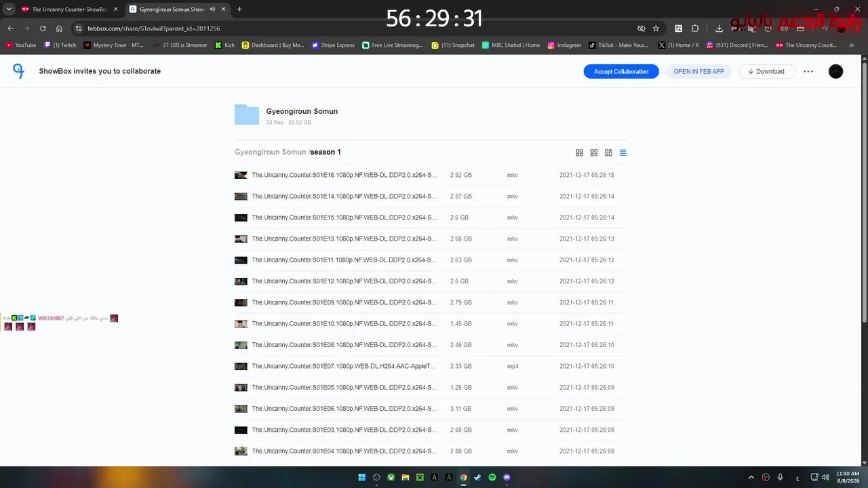Viewport: 868px width, 488px height.
Task: Click the FebBox logo icon
Action: pos(19,71)
